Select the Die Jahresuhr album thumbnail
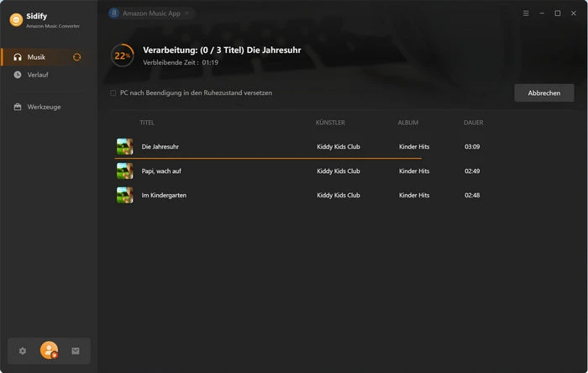The image size is (588, 373). [125, 146]
